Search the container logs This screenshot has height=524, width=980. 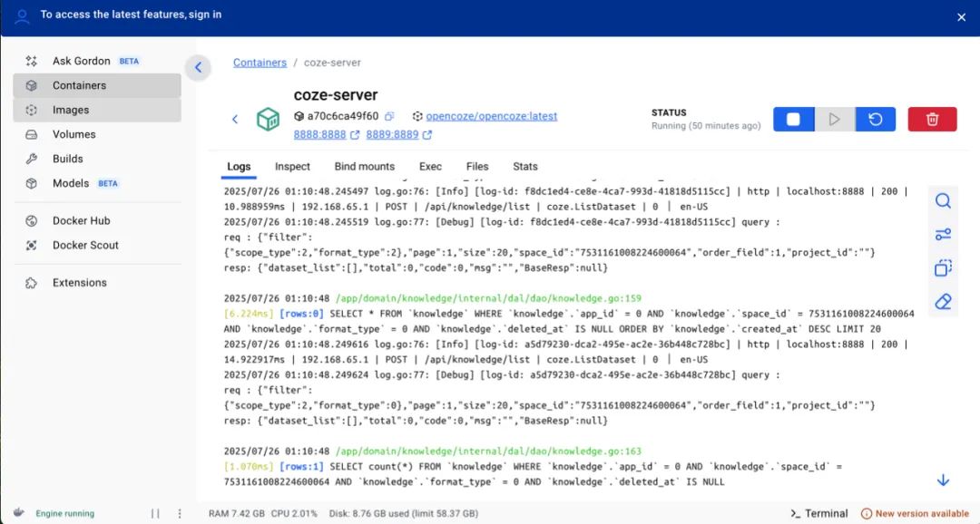click(943, 200)
